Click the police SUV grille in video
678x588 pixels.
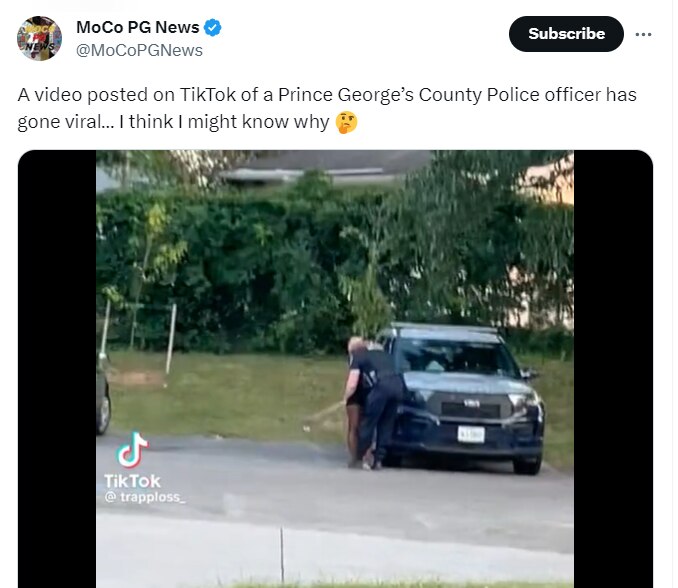coord(470,409)
